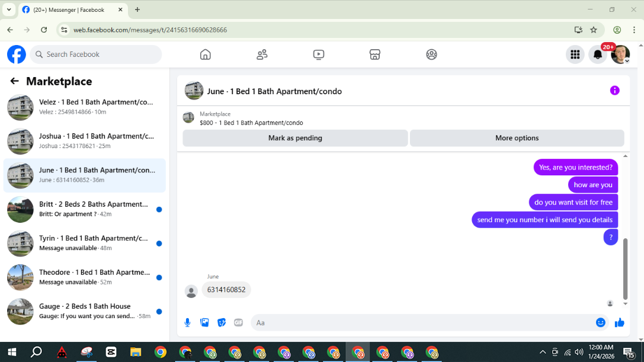
Task: Go back from Marketplace chats
Action: pos(14,81)
